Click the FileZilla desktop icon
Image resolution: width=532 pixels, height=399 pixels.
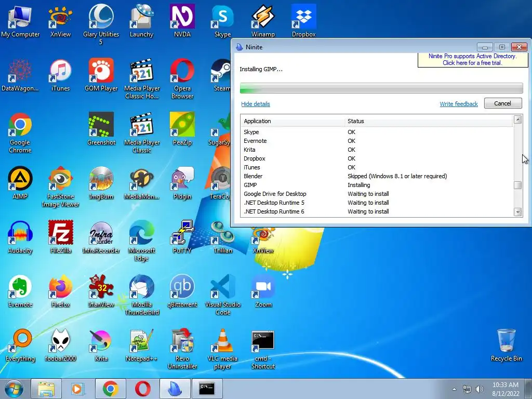click(60, 236)
